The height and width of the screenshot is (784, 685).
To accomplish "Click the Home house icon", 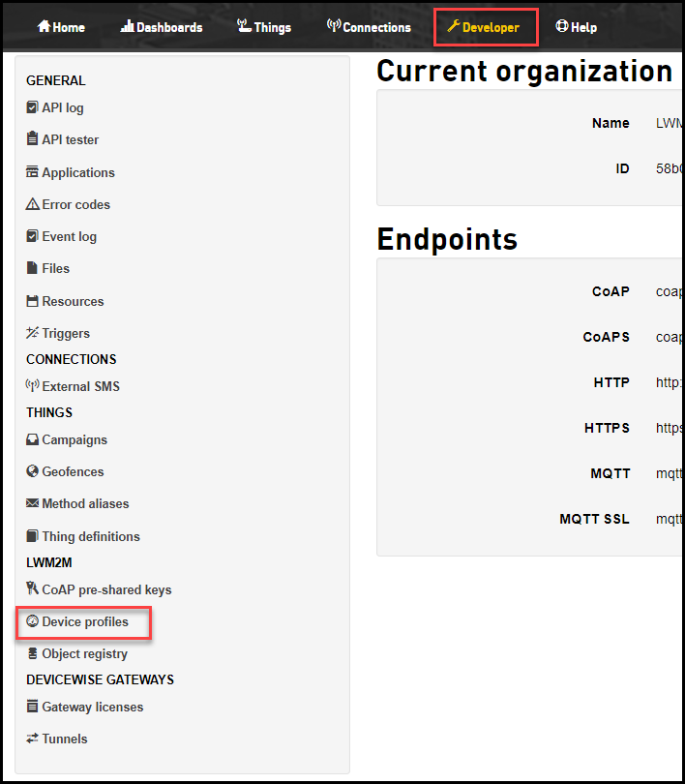I will (x=44, y=26).
